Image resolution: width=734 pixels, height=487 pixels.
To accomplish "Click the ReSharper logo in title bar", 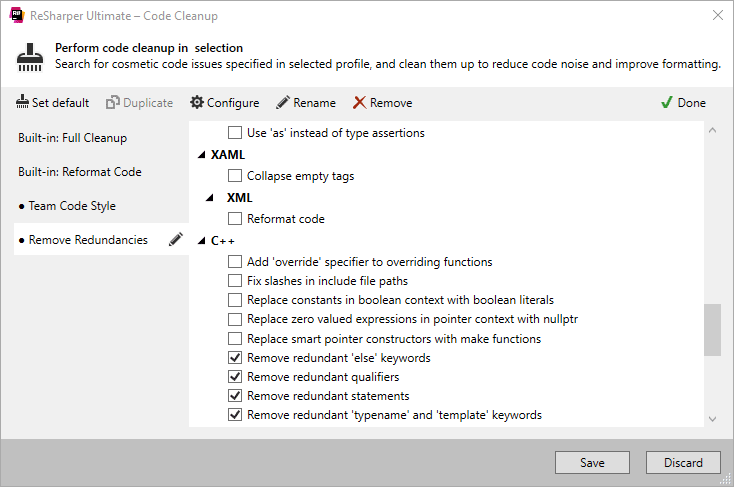I will (x=17, y=15).
